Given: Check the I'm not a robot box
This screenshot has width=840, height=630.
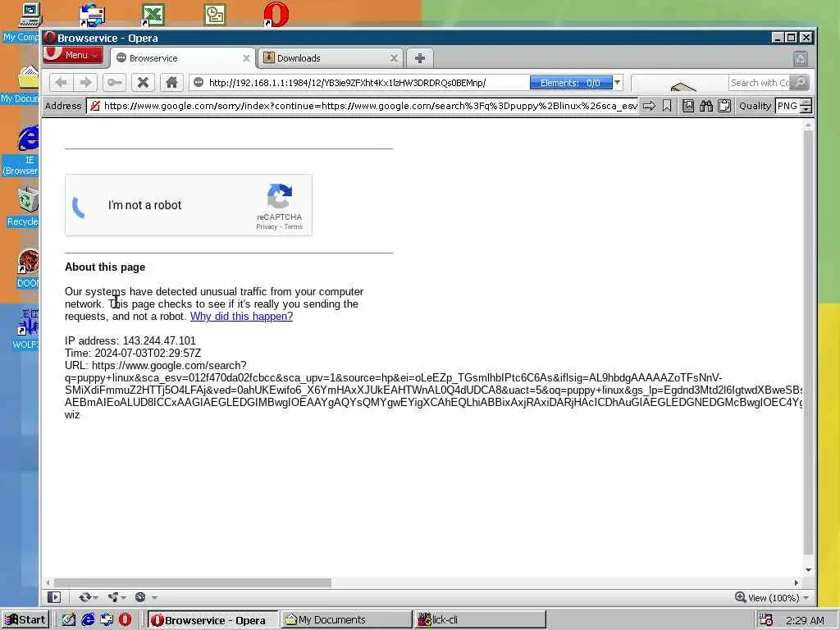Looking at the screenshot, I should click(x=79, y=206).
